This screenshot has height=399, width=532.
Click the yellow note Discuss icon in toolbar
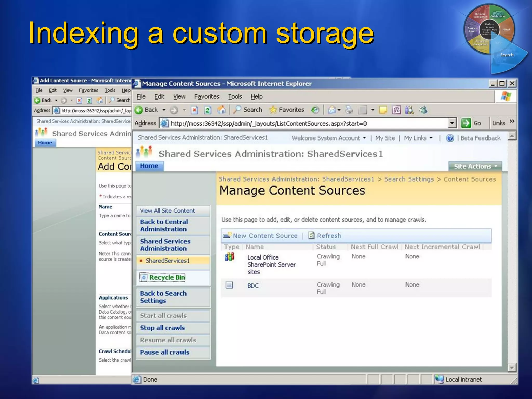(383, 110)
